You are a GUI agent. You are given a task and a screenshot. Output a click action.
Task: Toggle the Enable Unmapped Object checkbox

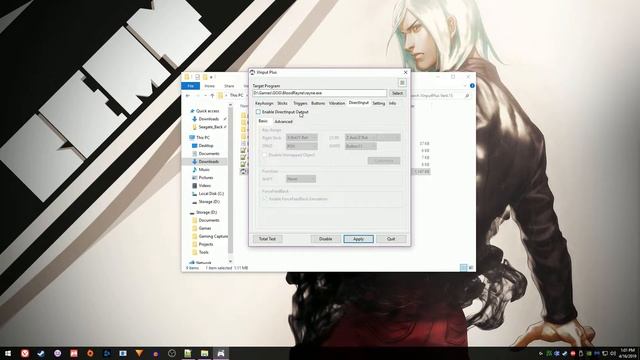265,155
